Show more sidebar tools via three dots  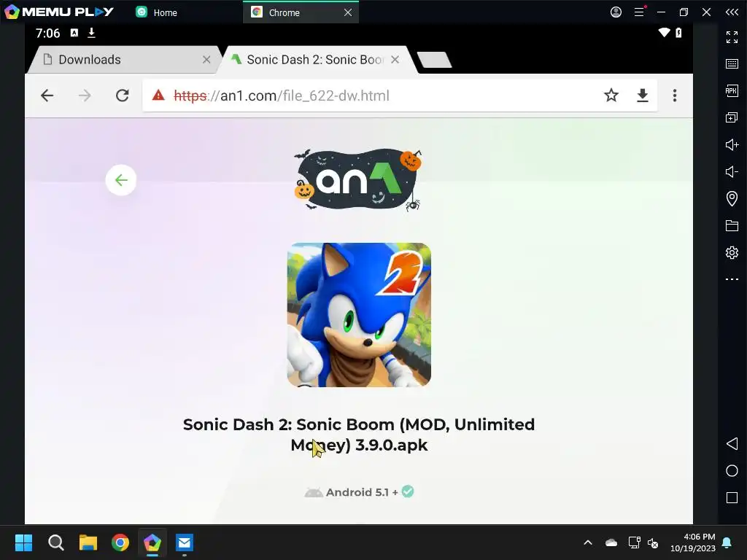pos(732,279)
